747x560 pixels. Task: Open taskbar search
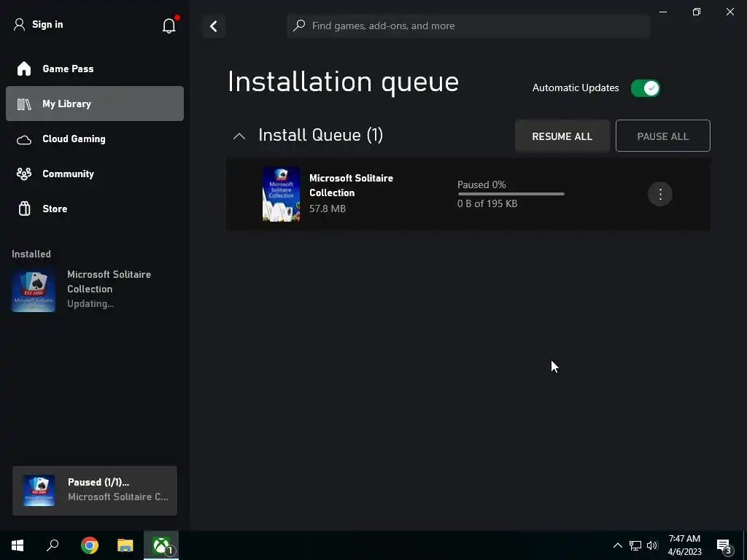[53, 545]
